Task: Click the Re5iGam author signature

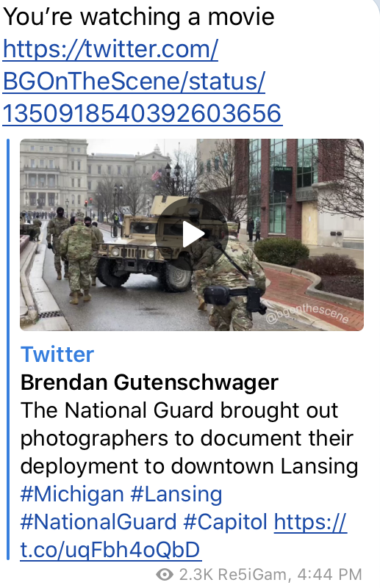Action: click(x=251, y=575)
